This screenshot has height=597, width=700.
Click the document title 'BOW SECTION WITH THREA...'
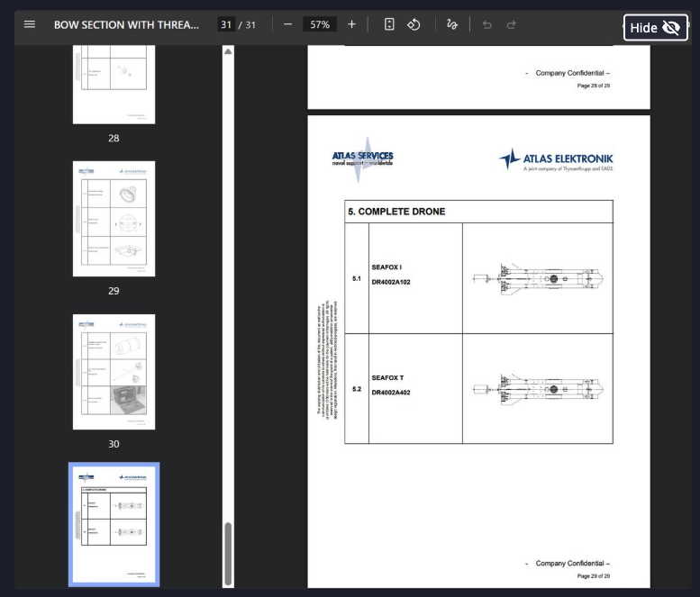(x=126, y=25)
